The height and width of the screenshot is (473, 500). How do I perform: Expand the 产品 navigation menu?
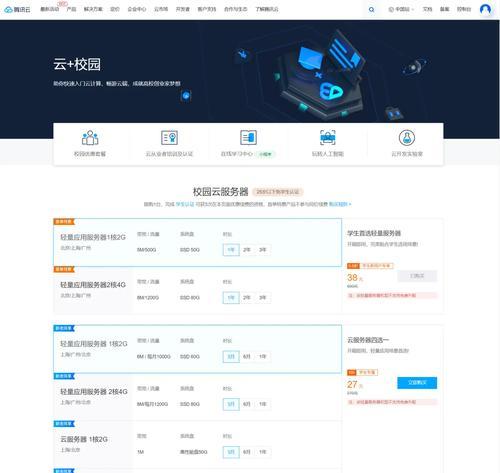(x=71, y=9)
